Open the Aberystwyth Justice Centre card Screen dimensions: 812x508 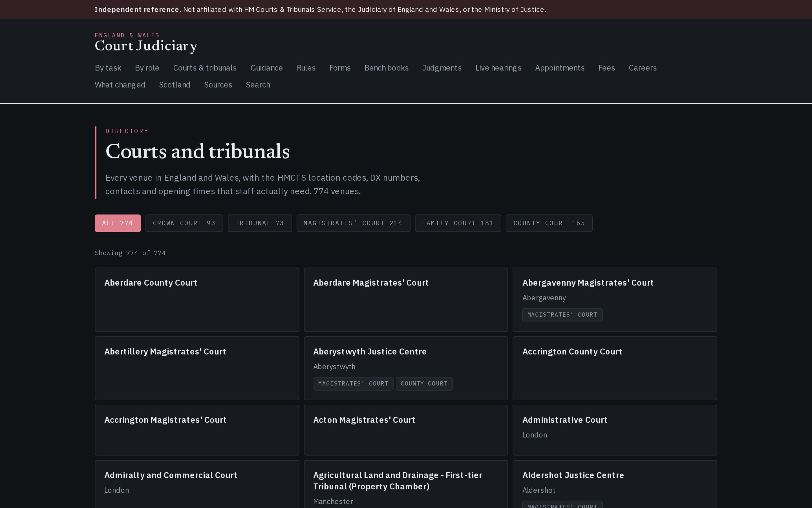click(406, 368)
